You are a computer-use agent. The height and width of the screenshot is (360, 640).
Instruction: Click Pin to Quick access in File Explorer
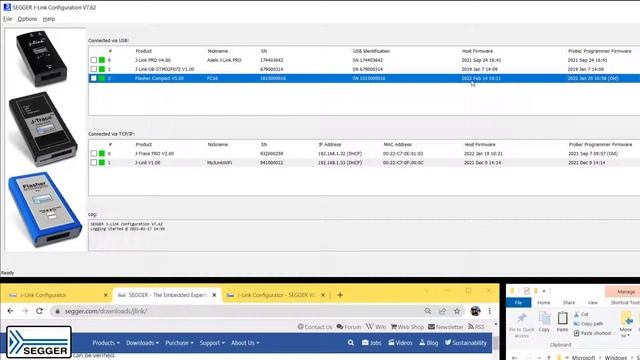(522, 325)
